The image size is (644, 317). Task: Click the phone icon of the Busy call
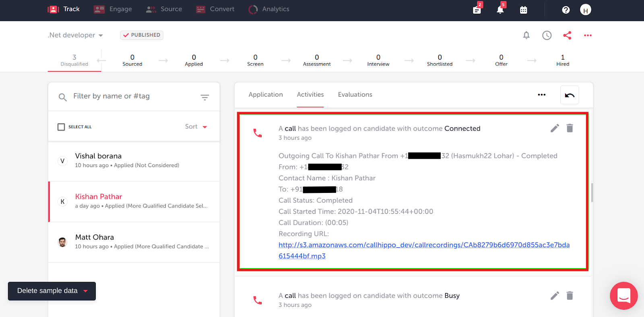258,300
